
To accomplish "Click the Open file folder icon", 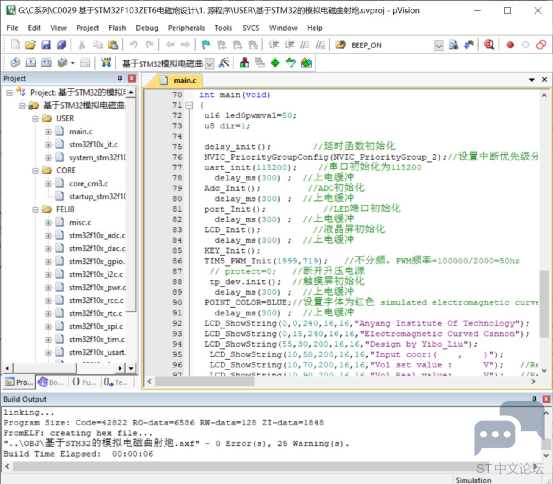I will pos(30,45).
